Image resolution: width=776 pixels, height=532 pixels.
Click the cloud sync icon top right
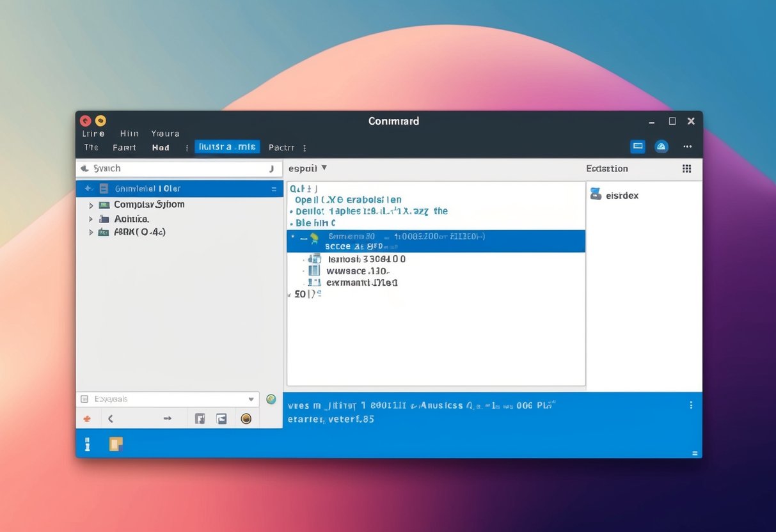pyautogui.click(x=661, y=146)
